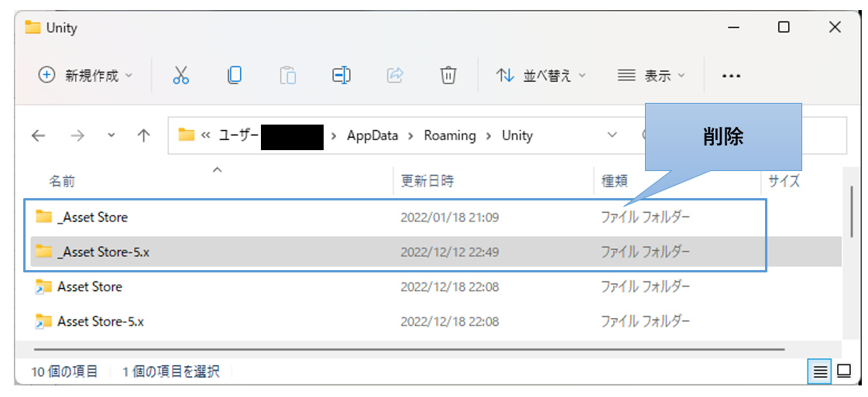The width and height of the screenshot is (868, 397).
Task: Select the Asset Store-5.x shortcut folder
Action: point(436,321)
